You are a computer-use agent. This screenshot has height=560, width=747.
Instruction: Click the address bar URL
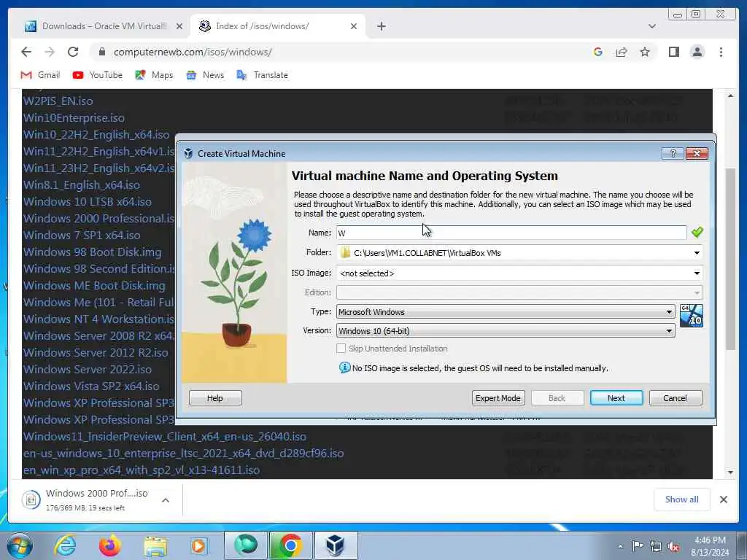193,52
